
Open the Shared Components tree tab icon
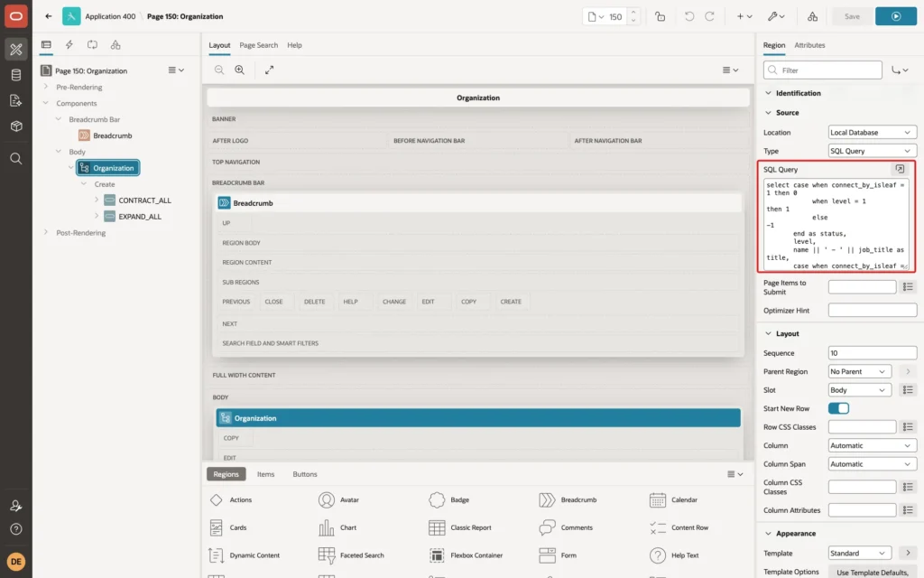(115, 45)
